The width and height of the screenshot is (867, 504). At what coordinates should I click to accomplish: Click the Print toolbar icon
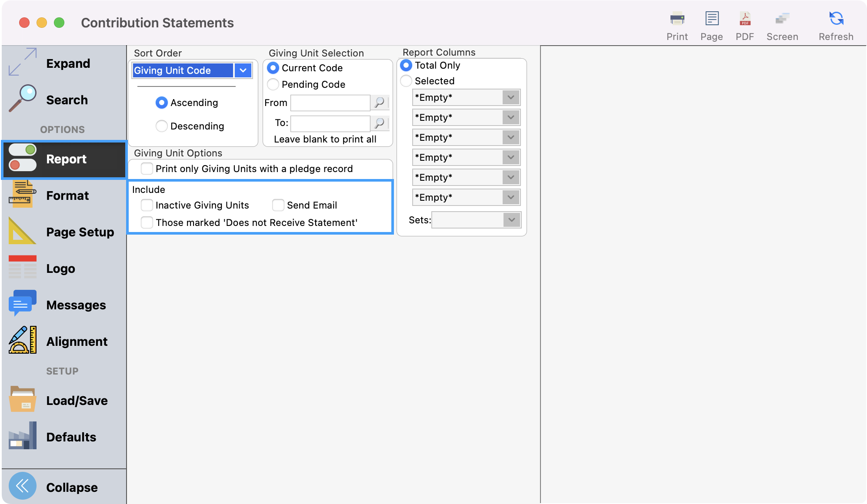pos(677,19)
